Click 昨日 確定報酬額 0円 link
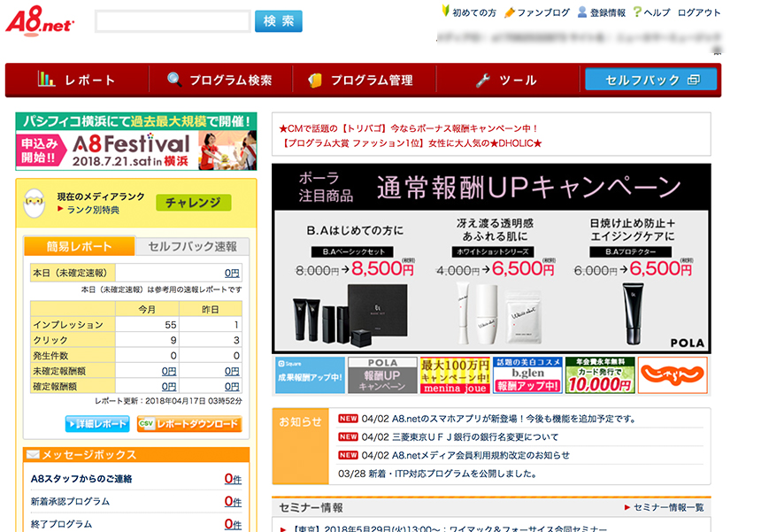Image resolution: width=761 pixels, height=532 pixels. pyautogui.click(x=232, y=387)
